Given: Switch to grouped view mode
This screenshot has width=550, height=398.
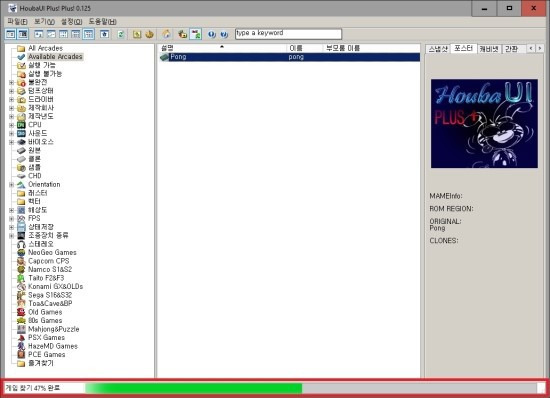Looking at the screenshot, I should (x=88, y=34).
